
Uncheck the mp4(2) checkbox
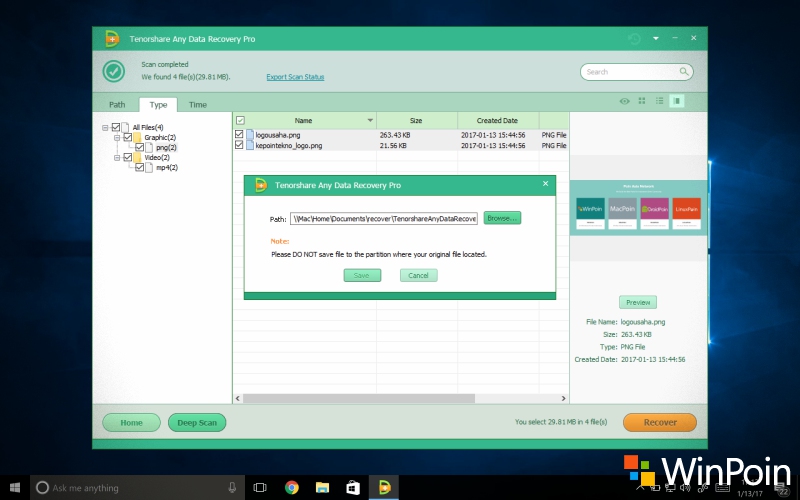pyautogui.click(x=139, y=167)
